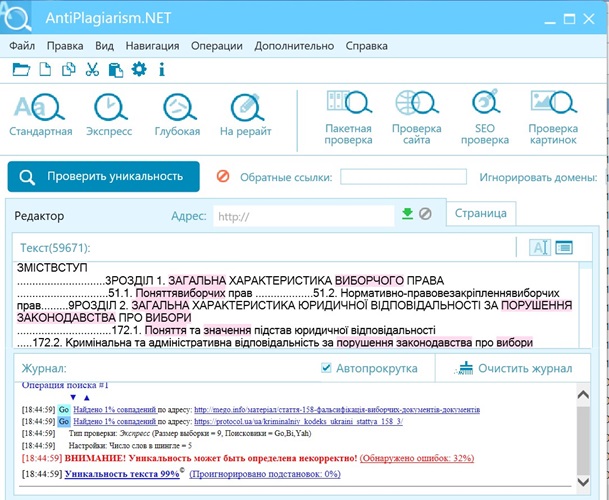The height and width of the screenshot is (500, 609).
Task: Cut text using the scissors icon
Action: click(x=92, y=70)
